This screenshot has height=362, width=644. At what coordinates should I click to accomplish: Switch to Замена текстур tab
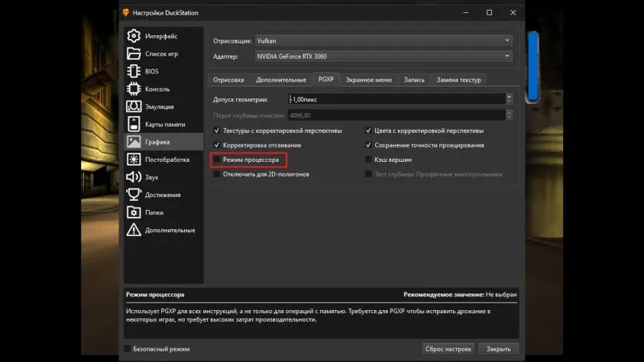[459, 79]
